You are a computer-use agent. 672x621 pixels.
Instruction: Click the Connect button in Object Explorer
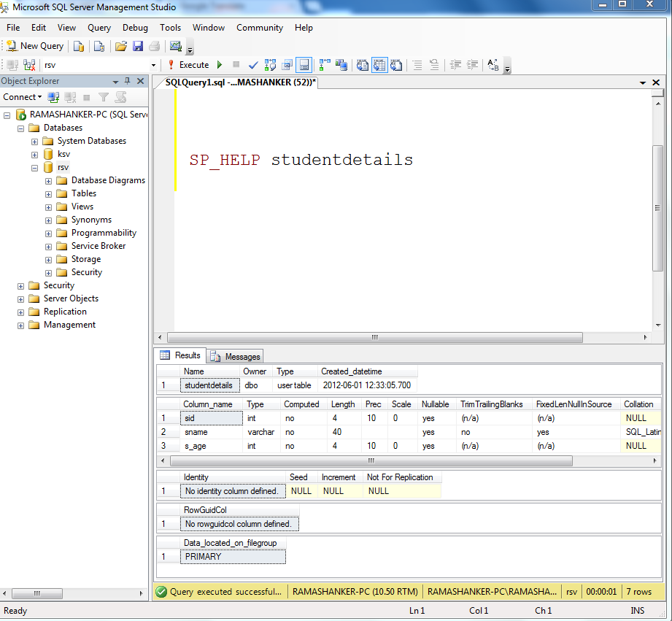pyautogui.click(x=19, y=97)
